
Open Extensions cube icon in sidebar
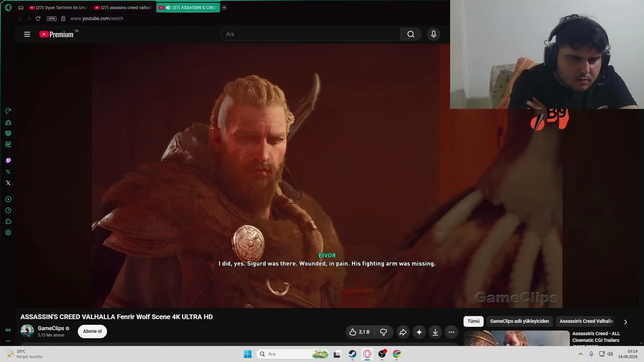[8, 222]
